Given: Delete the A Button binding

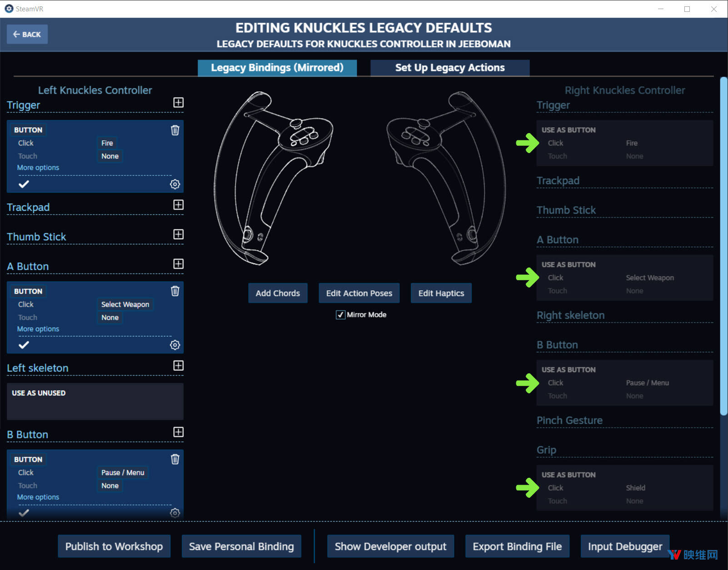Looking at the screenshot, I should pyautogui.click(x=175, y=291).
